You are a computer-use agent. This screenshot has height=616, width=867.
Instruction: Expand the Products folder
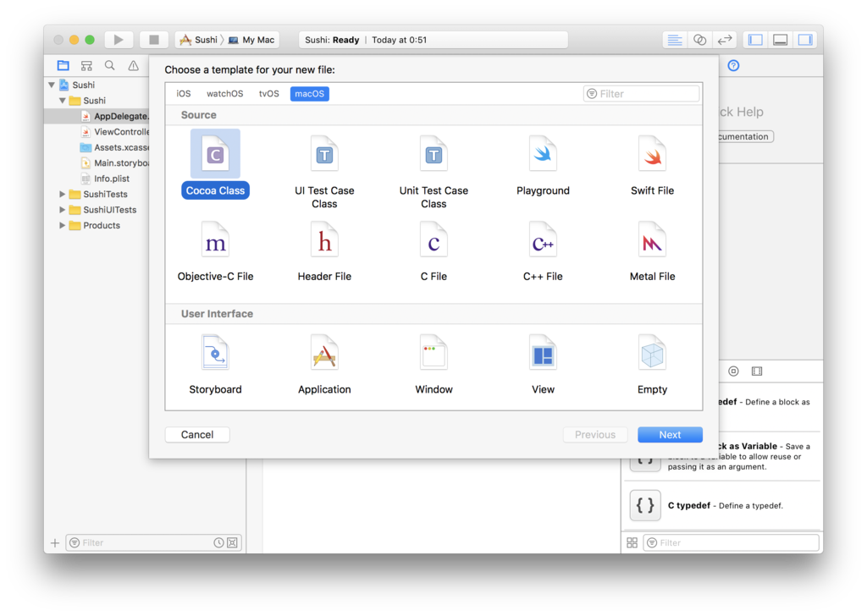coord(63,225)
